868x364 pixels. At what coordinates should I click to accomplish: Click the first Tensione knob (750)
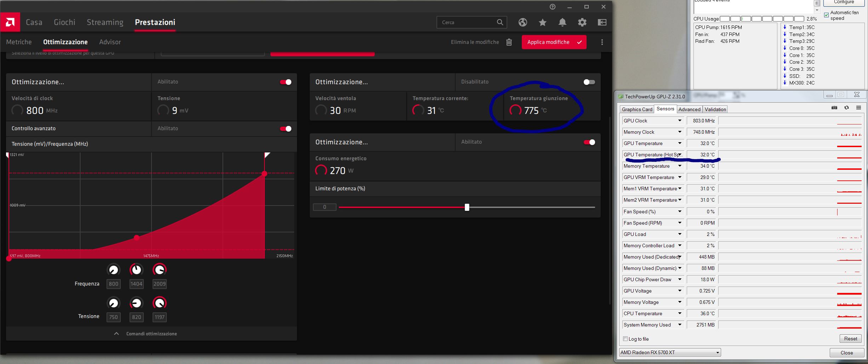tap(113, 303)
